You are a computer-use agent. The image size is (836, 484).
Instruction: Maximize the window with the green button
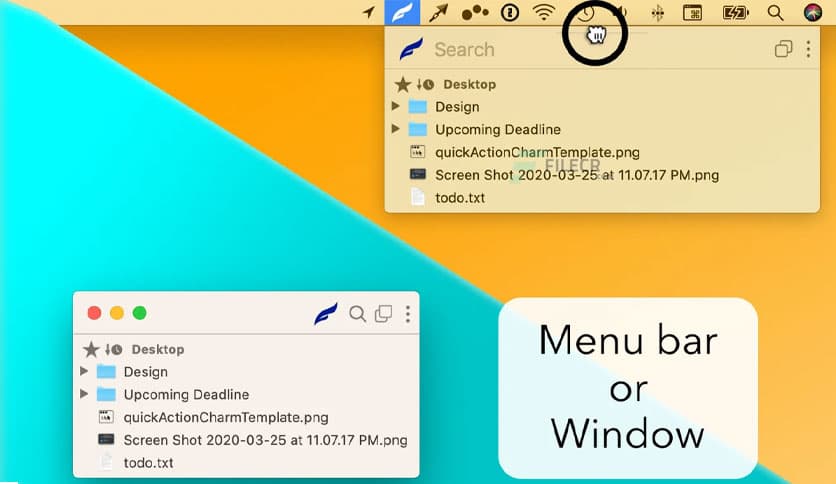[140, 313]
